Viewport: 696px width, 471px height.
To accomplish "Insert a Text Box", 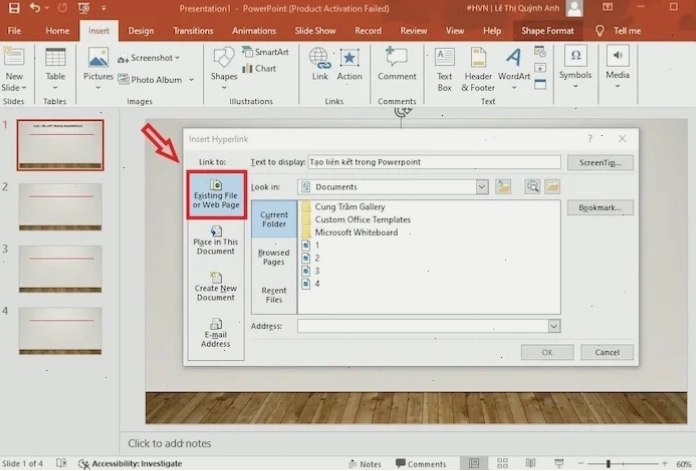I will pyautogui.click(x=444, y=70).
